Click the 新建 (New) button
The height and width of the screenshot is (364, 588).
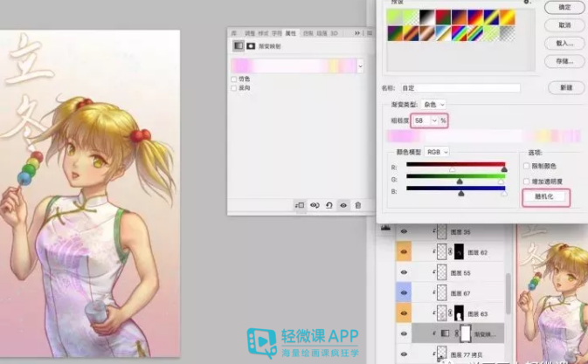pos(566,88)
